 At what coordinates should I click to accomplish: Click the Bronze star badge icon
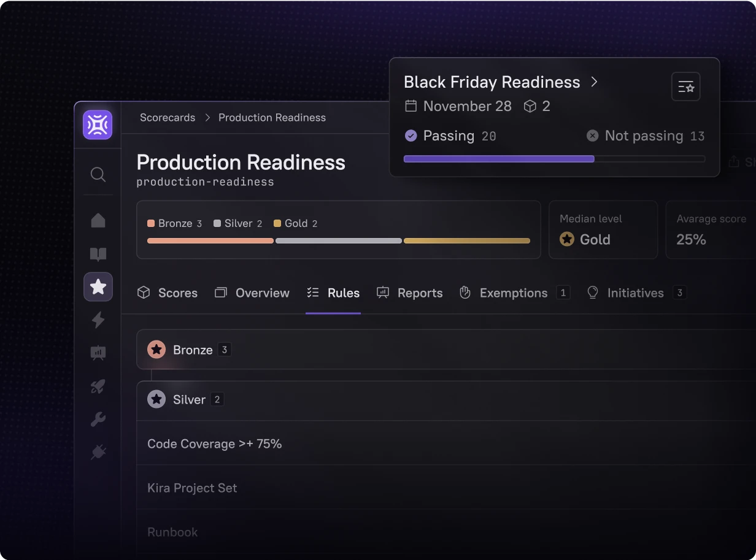pyautogui.click(x=156, y=350)
